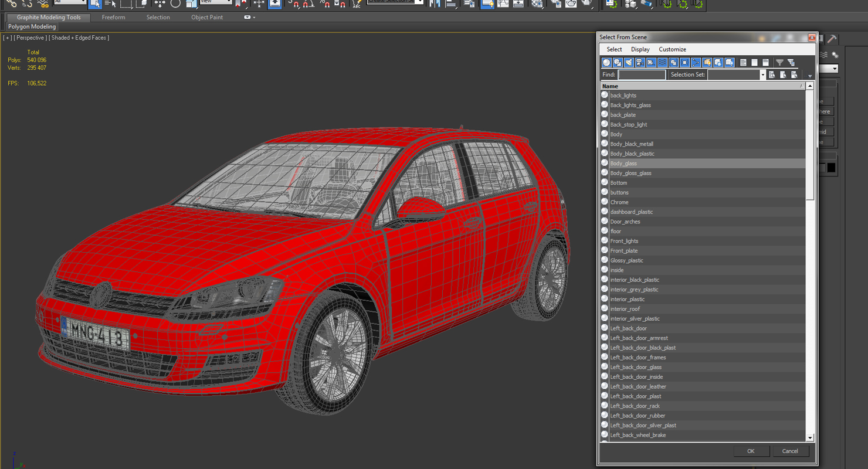The height and width of the screenshot is (469, 868).
Task: Select the interior_roof object row
Action: pyautogui.click(x=703, y=309)
